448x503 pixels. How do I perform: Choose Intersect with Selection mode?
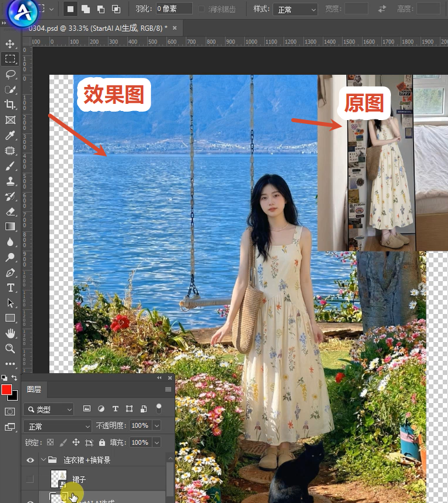click(x=116, y=9)
